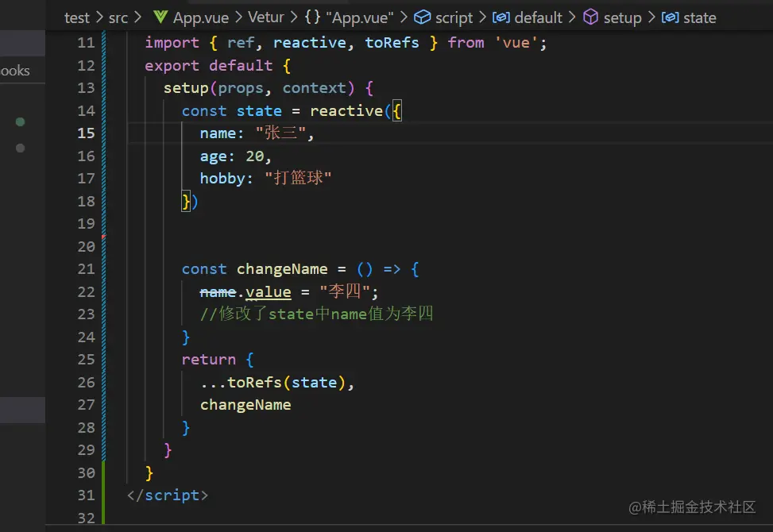Viewport: 773px width, 532px height.
Task: Expand the chevron after src breadcrumb
Action: [138, 17]
